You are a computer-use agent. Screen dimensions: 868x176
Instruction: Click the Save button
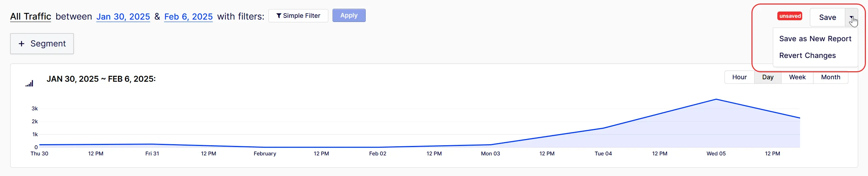click(x=827, y=17)
